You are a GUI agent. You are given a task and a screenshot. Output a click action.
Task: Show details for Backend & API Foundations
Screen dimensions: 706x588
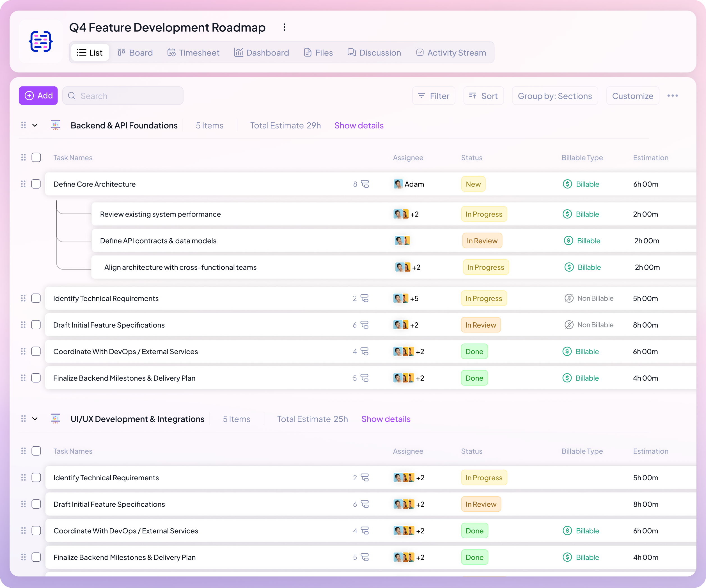359,125
